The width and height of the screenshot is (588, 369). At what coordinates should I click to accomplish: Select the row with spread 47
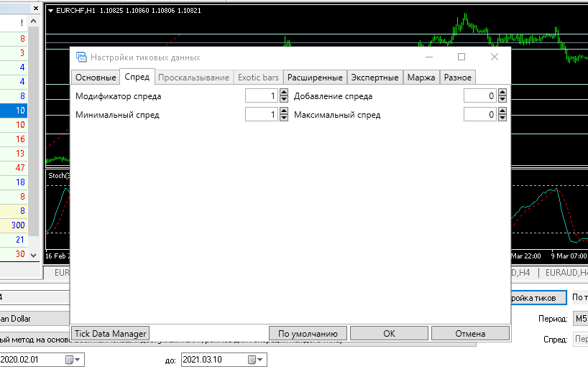click(x=14, y=168)
